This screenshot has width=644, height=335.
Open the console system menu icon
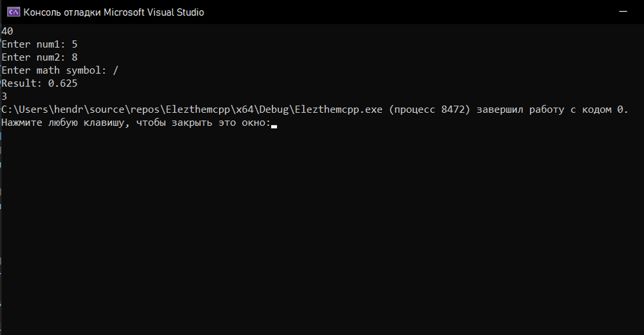coord(14,12)
